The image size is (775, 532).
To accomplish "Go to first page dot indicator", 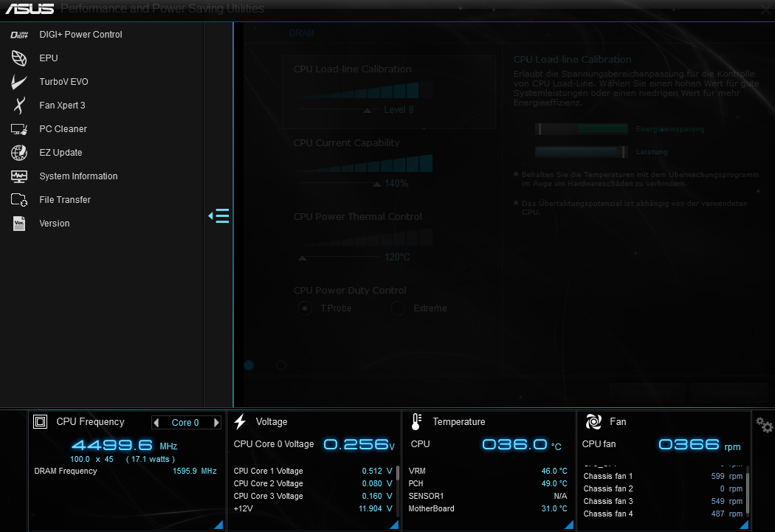I will [x=249, y=365].
